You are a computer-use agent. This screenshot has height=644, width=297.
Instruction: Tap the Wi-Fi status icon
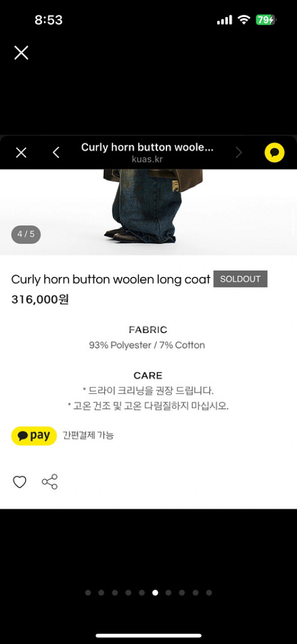pos(244,19)
